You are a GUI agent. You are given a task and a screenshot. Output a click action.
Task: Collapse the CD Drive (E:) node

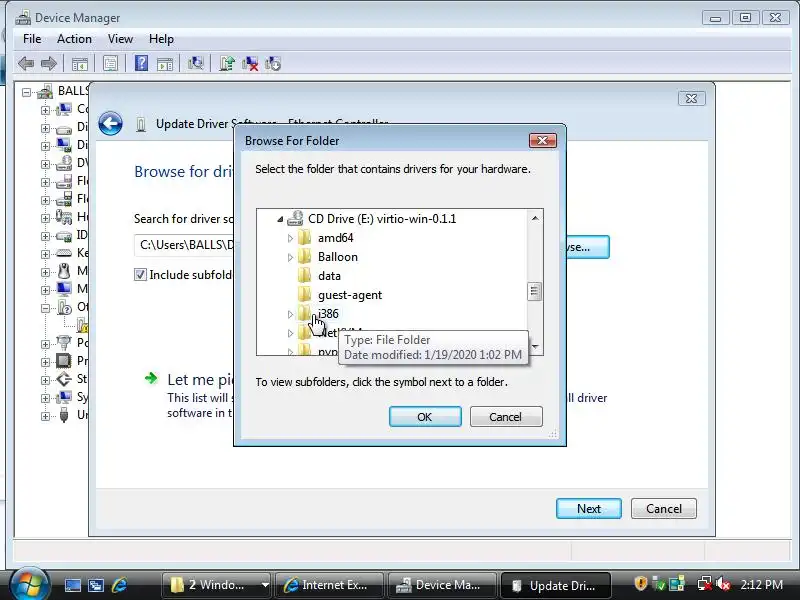280,219
